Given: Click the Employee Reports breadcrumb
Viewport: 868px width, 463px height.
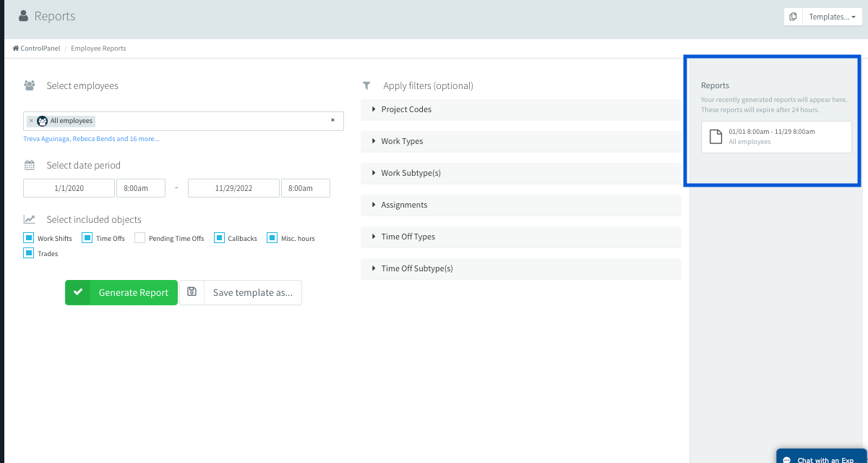Looking at the screenshot, I should 98,48.
